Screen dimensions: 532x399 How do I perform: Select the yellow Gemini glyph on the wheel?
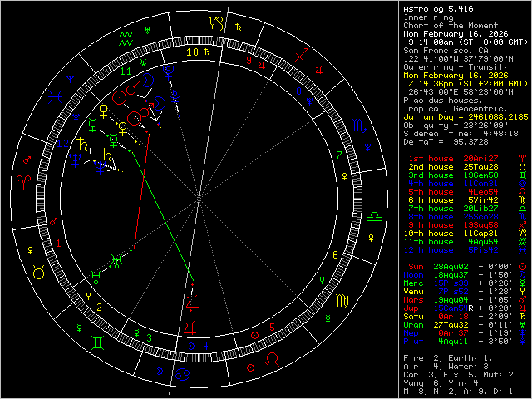tap(96, 342)
